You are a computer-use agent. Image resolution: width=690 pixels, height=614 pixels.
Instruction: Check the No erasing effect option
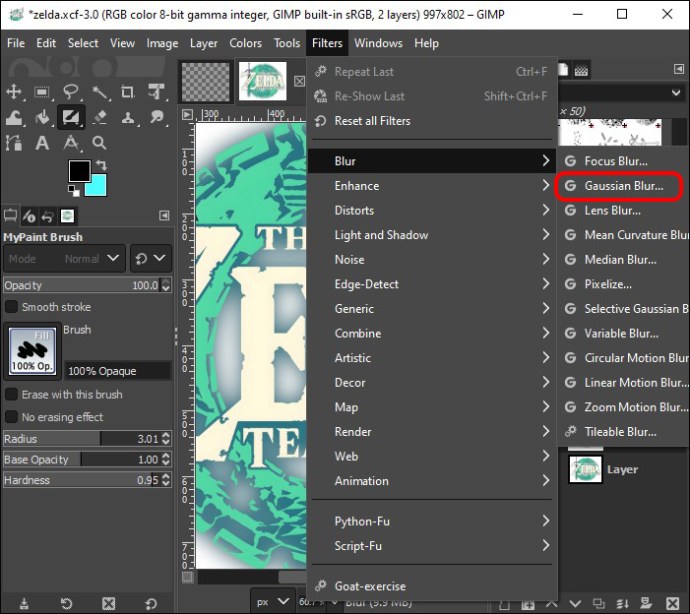[x=12, y=416]
